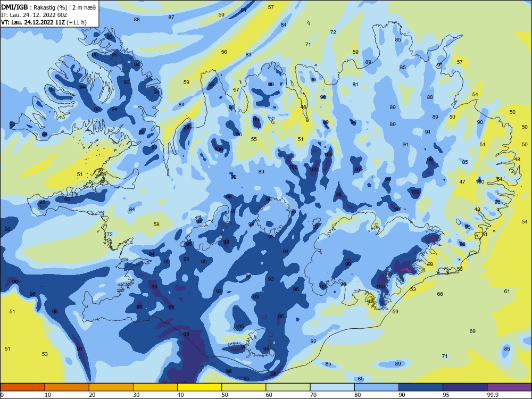
Task: Click the map humidity value '43'
Action: pos(477,209)
